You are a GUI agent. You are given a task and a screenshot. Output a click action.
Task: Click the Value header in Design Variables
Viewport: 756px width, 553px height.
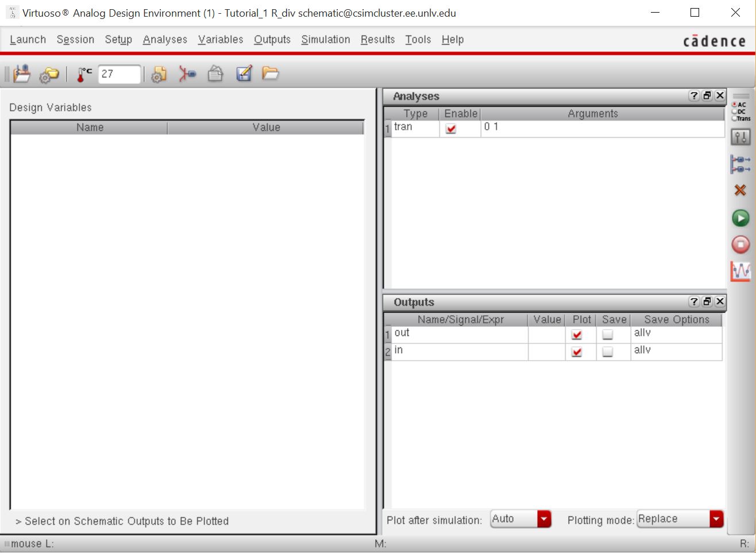(266, 127)
